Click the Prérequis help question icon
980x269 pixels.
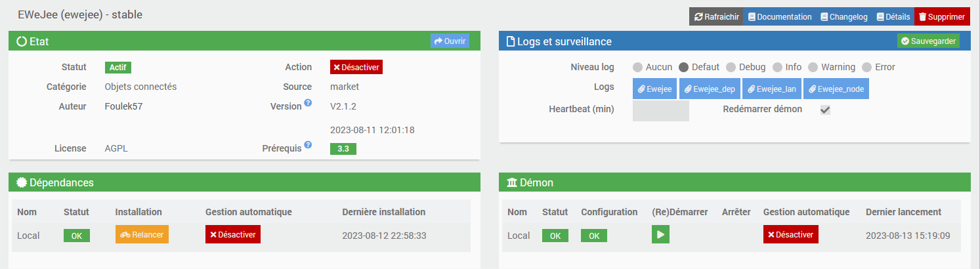[x=308, y=145]
